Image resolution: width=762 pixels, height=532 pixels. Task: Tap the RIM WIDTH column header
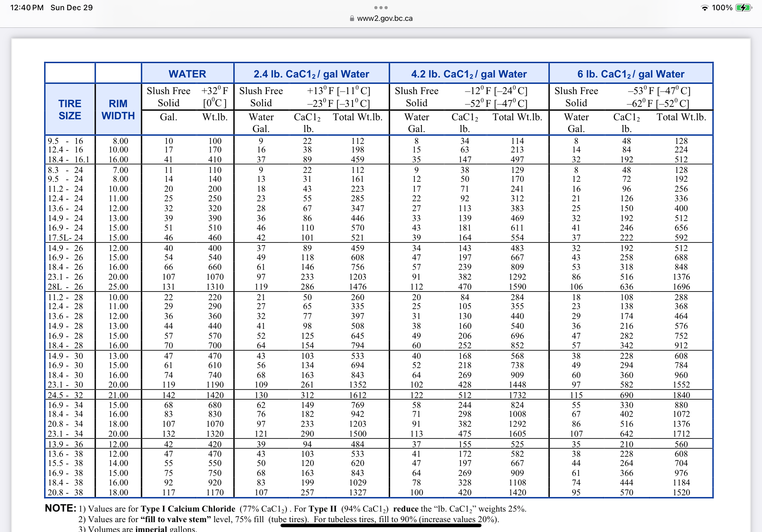(x=118, y=109)
